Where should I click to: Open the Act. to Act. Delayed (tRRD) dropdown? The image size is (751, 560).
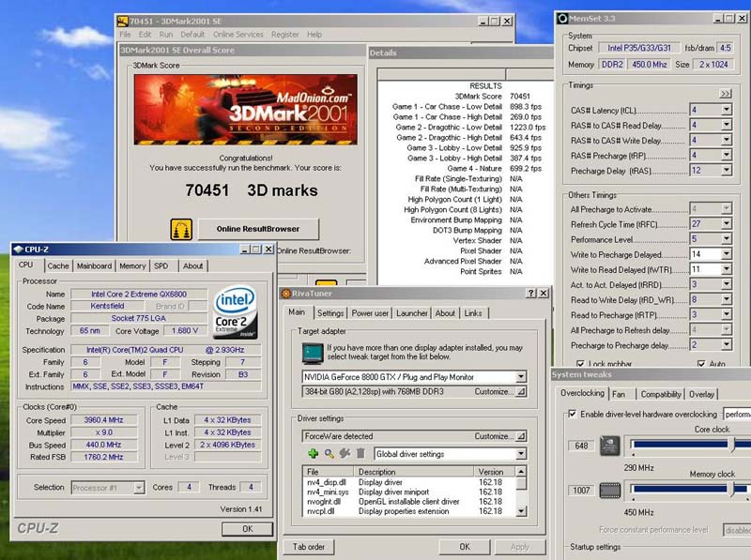pyautogui.click(x=726, y=284)
